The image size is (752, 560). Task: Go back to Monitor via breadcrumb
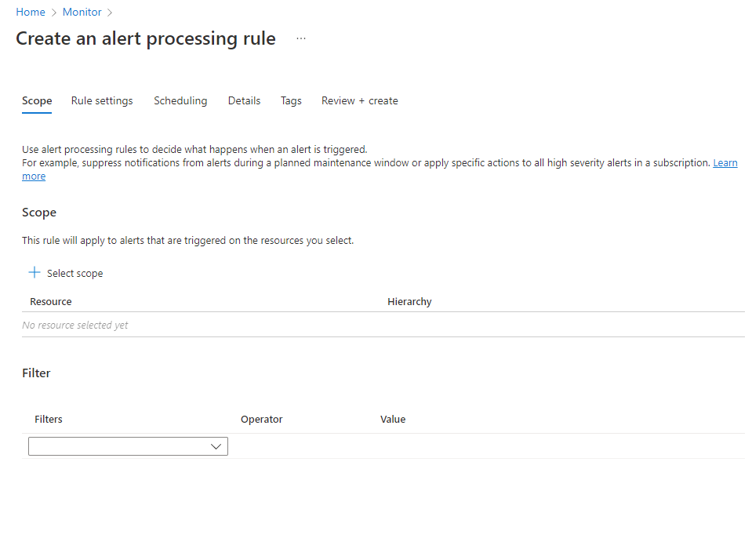pos(82,12)
